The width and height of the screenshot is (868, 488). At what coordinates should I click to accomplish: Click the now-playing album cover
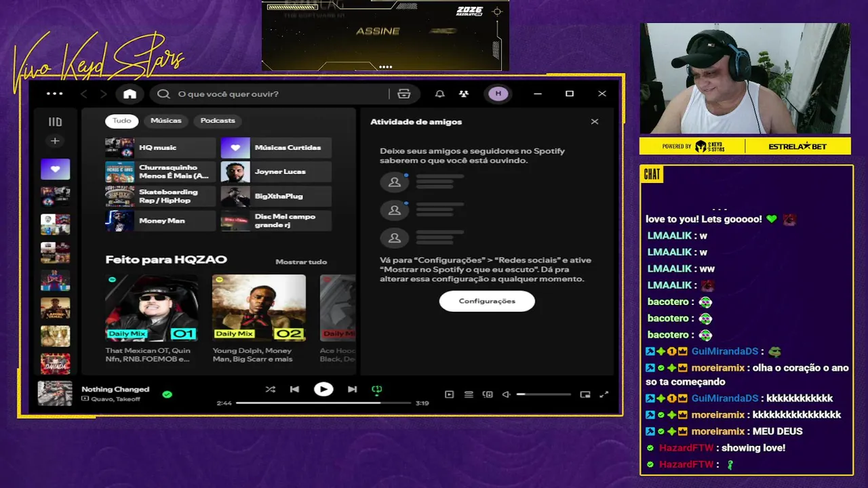55,394
